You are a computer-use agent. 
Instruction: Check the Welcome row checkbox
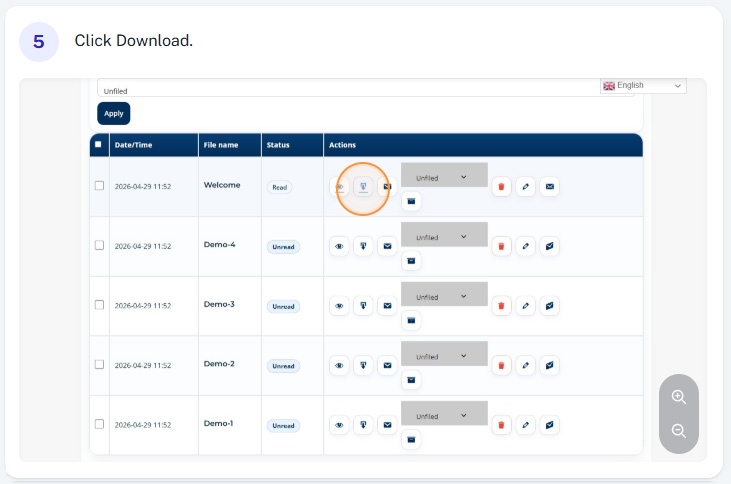click(99, 186)
